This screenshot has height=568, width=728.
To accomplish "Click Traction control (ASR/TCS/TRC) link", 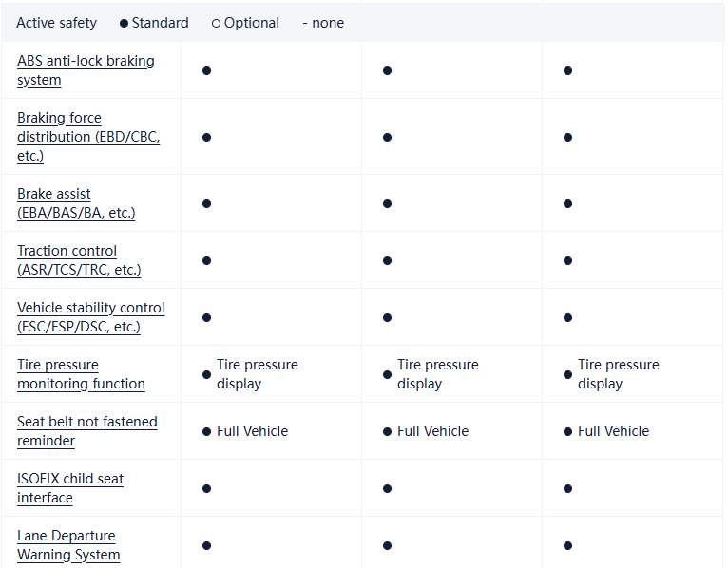I will click(x=79, y=260).
